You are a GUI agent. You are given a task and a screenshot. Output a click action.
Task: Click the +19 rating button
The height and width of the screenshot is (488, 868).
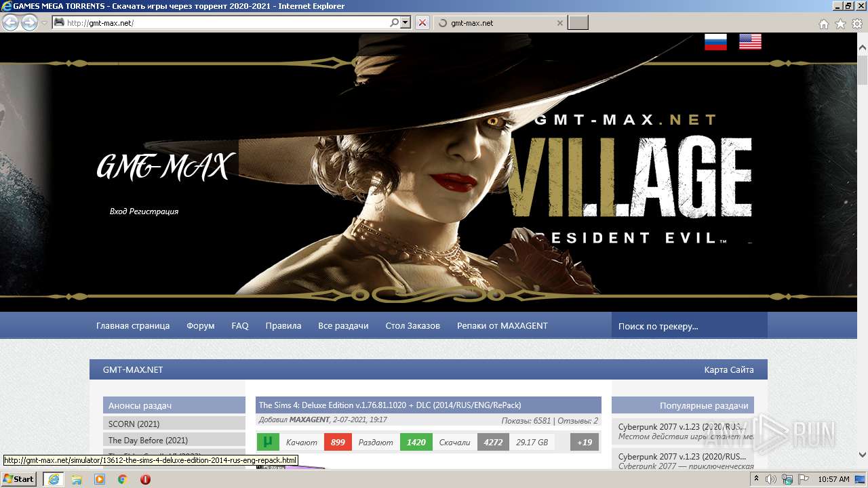point(585,443)
